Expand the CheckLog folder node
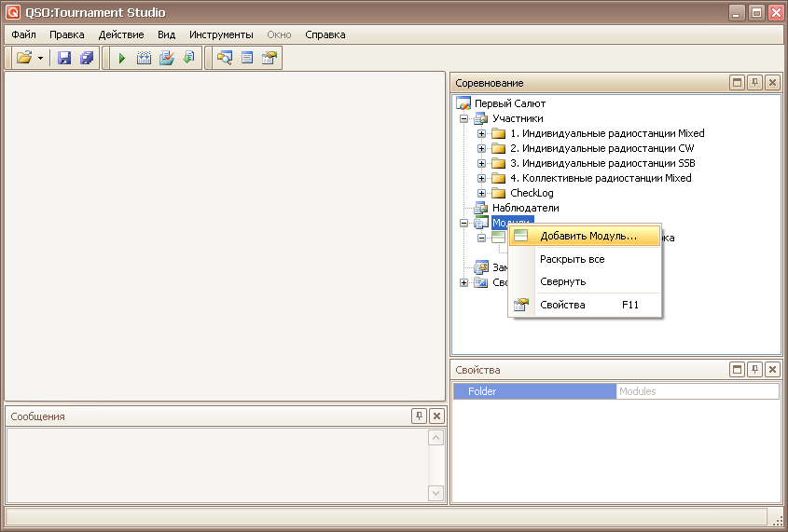Image resolution: width=788 pixels, height=532 pixels. tap(482, 193)
